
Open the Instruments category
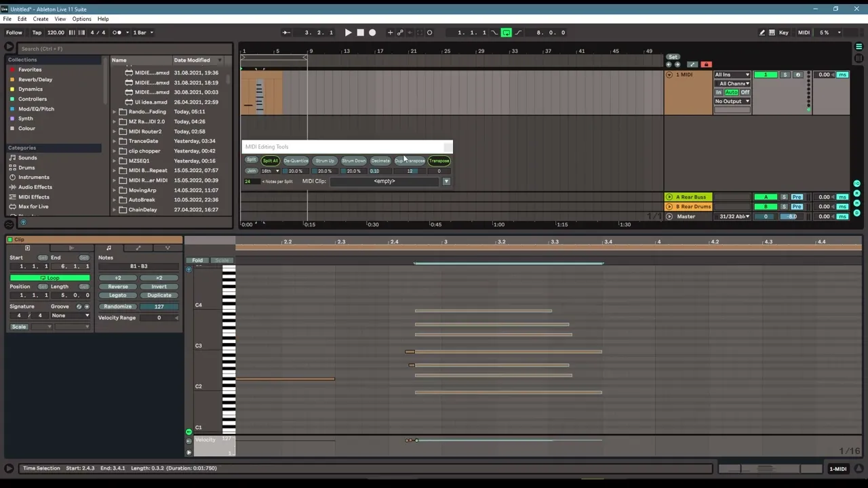click(x=34, y=178)
